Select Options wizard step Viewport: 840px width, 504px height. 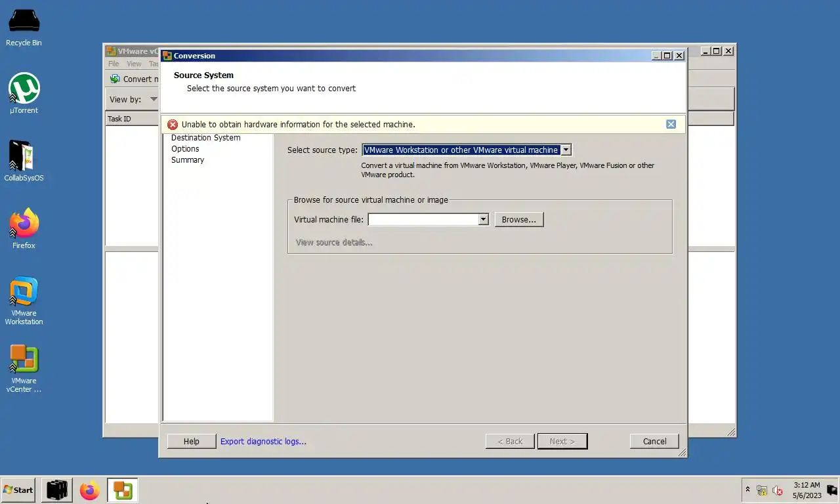(x=185, y=149)
